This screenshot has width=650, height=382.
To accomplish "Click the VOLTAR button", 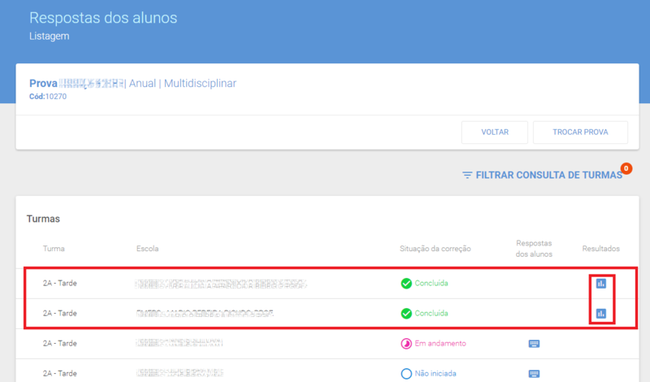I will (x=495, y=132).
